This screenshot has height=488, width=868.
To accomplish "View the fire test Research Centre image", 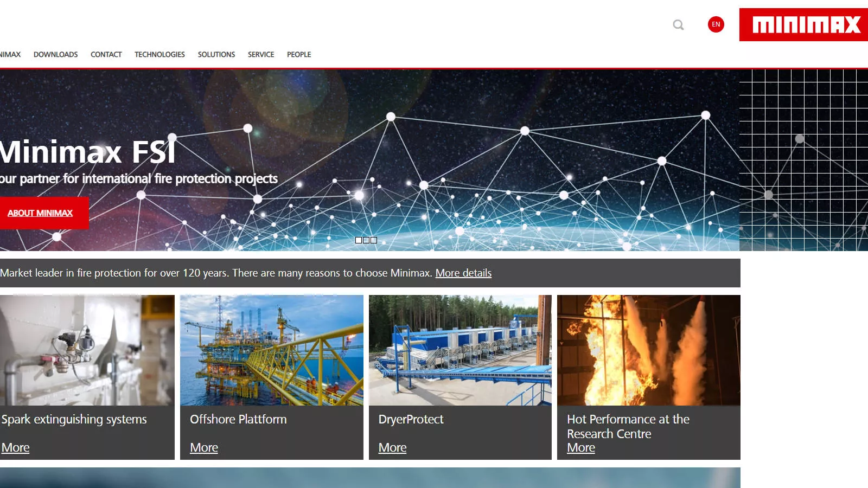I will click(649, 350).
